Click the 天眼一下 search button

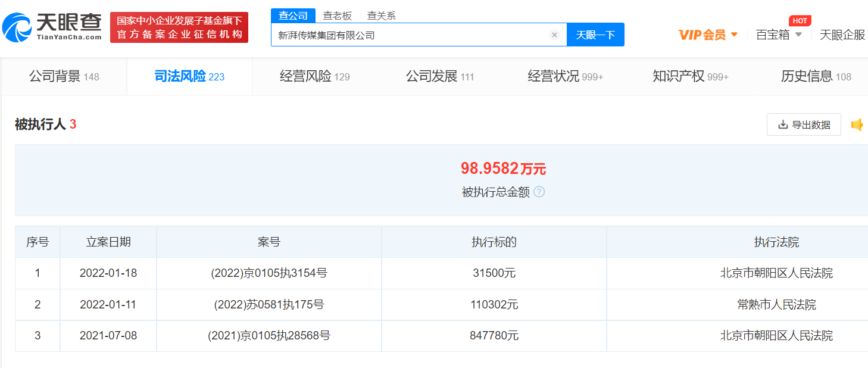595,35
